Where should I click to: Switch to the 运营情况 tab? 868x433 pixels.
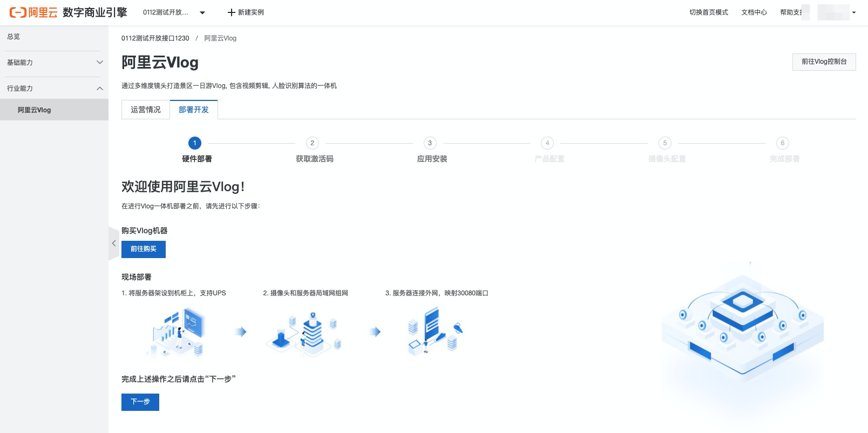point(146,110)
